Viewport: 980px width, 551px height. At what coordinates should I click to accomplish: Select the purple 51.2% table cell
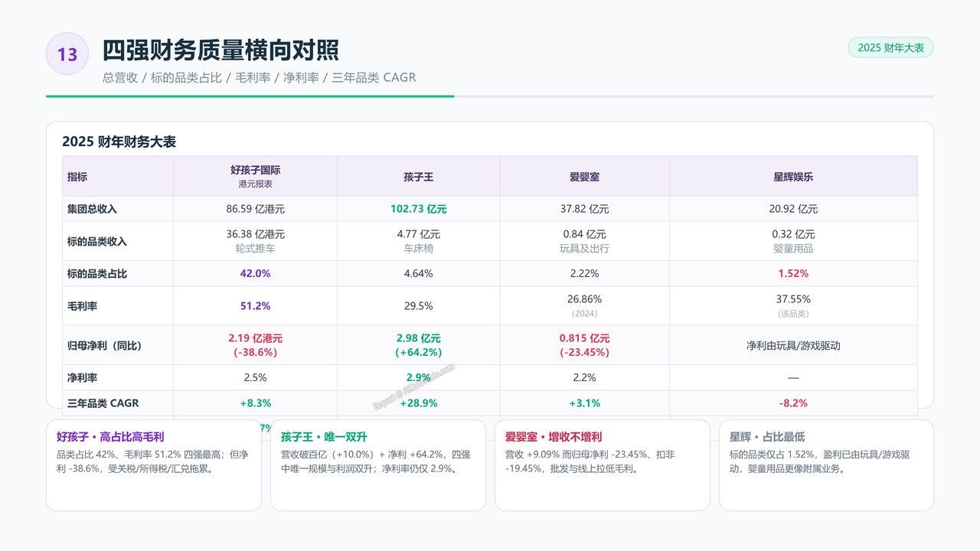(256, 306)
